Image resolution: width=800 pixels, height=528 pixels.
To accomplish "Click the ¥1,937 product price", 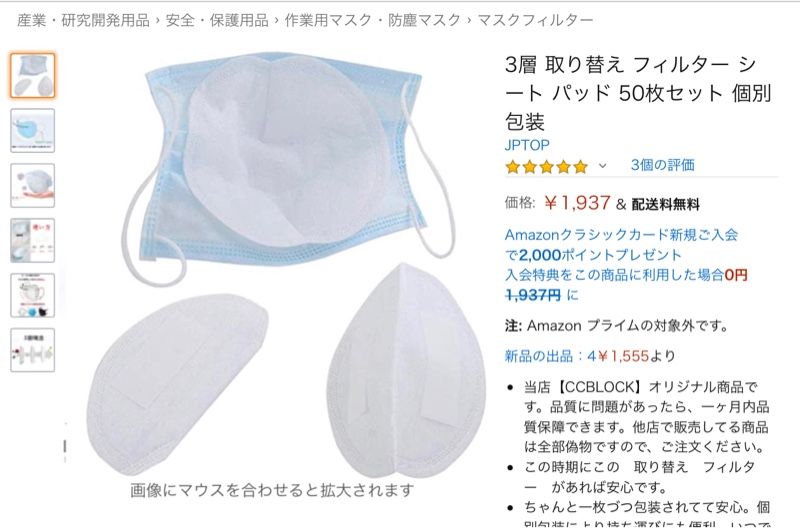I will pos(577,203).
